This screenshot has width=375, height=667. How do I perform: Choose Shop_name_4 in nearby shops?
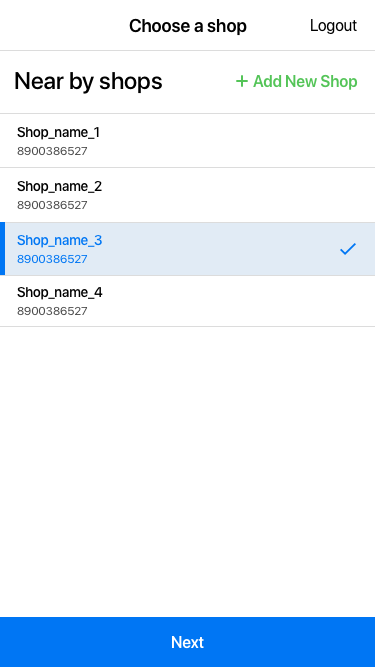click(188, 301)
